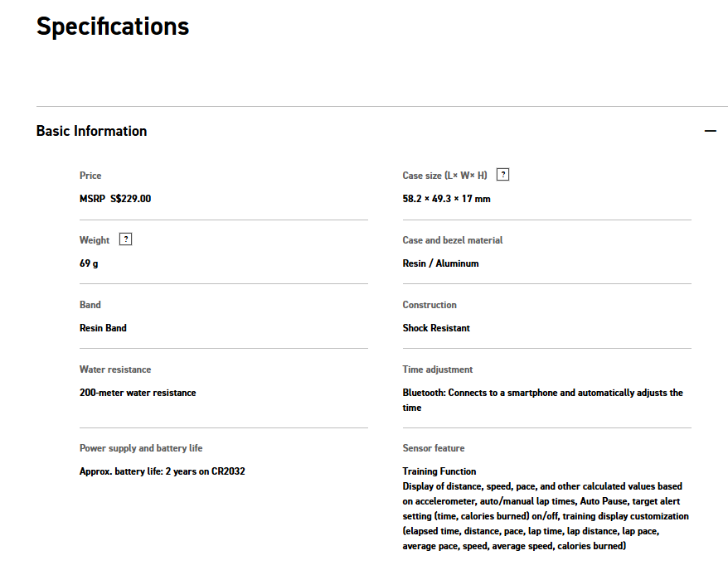Screen dimensions: 728x565
Task: Select the MSRP S$229.00 price value
Action: 115,199
